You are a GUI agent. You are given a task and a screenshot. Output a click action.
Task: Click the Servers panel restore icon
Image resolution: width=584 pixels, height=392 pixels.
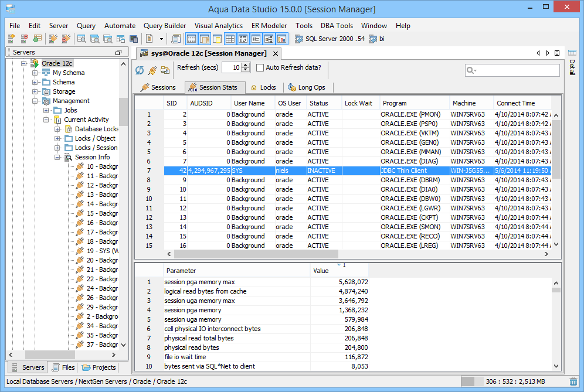(x=118, y=53)
